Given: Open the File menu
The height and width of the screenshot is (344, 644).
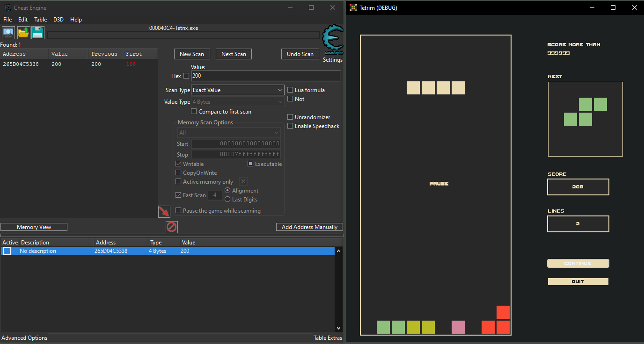Looking at the screenshot, I should click(7, 20).
